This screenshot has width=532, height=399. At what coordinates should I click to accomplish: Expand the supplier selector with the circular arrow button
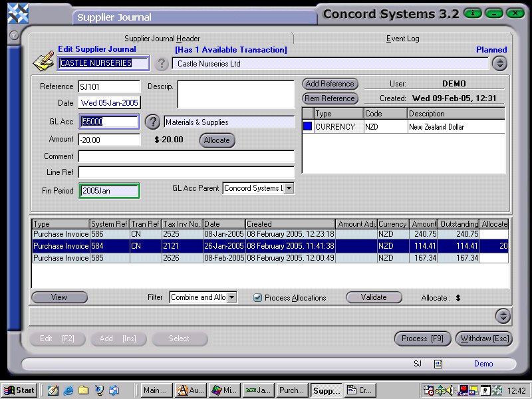pos(499,63)
